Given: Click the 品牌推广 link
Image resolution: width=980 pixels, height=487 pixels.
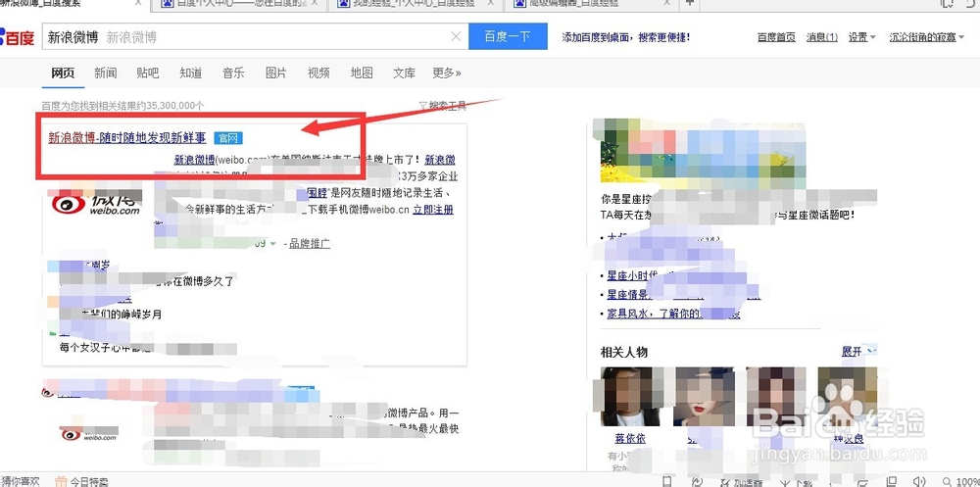Looking at the screenshot, I should coord(310,244).
